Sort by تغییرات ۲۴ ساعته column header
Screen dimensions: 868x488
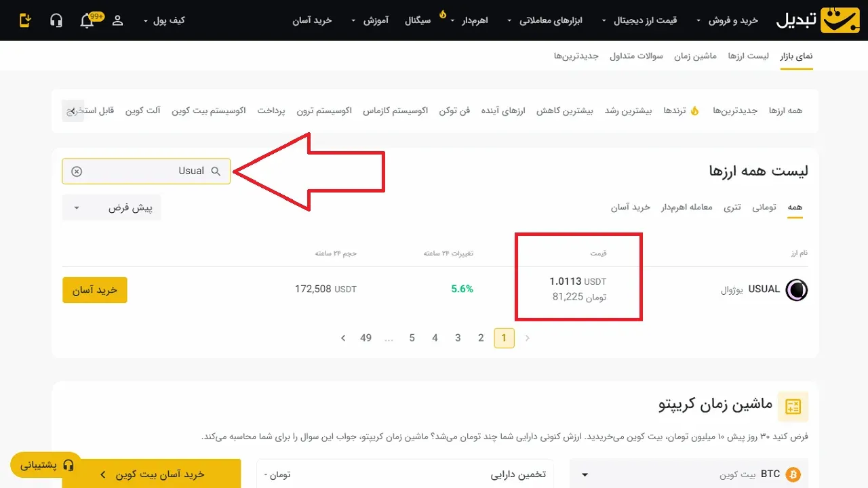(x=448, y=253)
